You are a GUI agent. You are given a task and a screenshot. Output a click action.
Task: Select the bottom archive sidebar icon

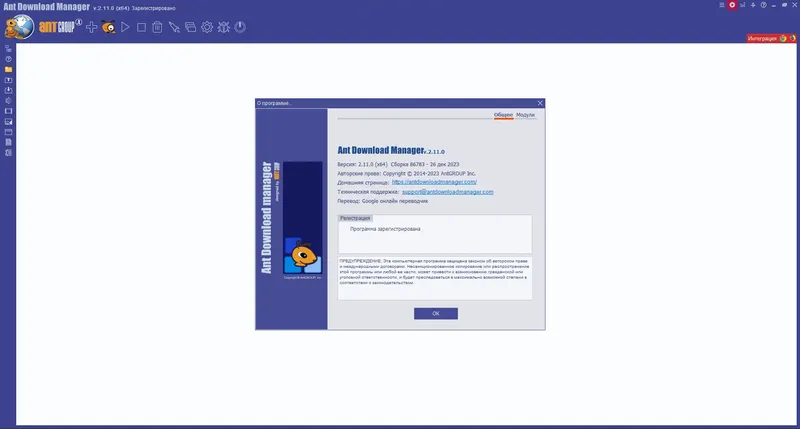(8, 153)
